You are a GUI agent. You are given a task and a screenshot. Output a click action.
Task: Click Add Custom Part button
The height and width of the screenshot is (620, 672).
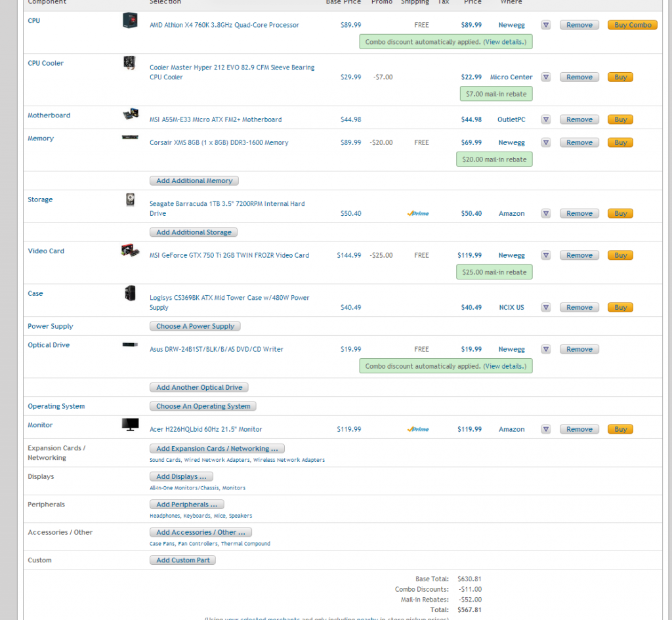pos(183,560)
